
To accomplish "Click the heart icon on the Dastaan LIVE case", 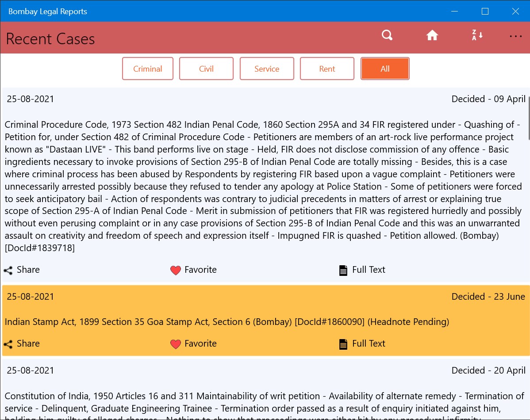I will 176,270.
